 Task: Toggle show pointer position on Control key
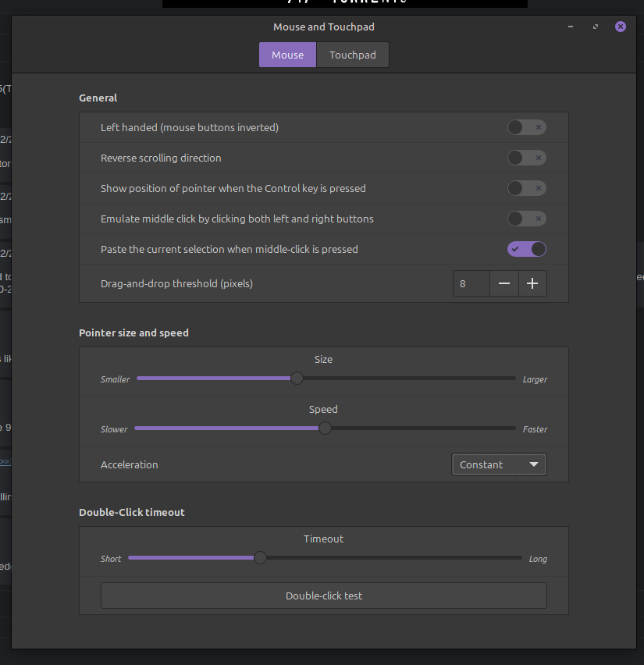pyautogui.click(x=526, y=188)
